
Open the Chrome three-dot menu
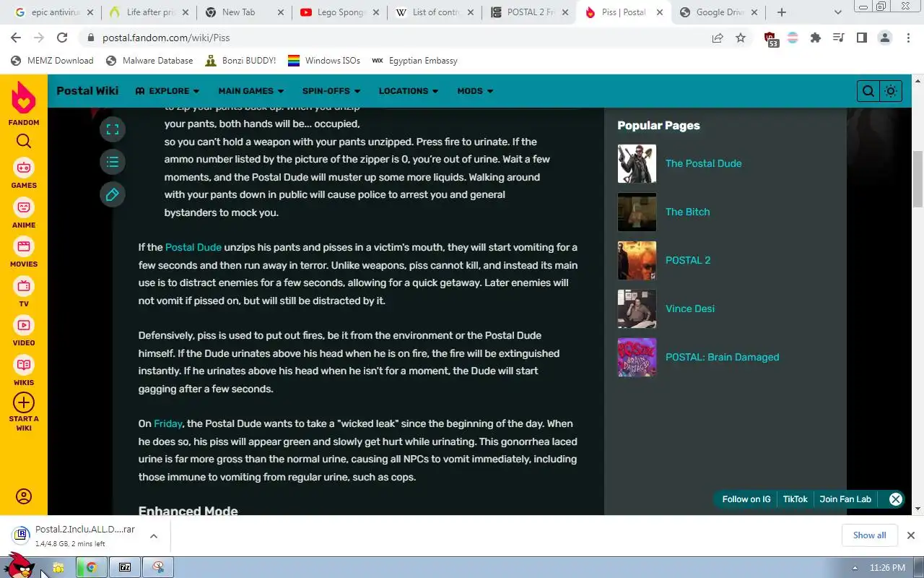[x=907, y=38]
